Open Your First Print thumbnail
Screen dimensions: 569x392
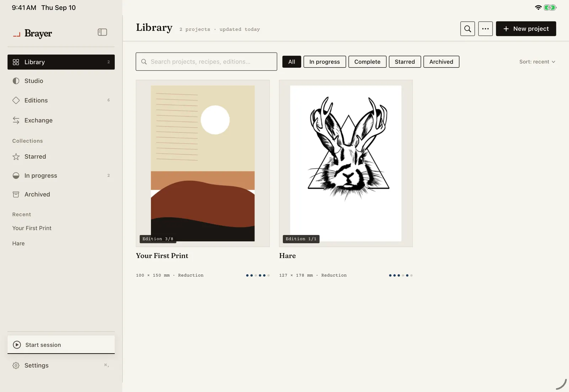203,163
